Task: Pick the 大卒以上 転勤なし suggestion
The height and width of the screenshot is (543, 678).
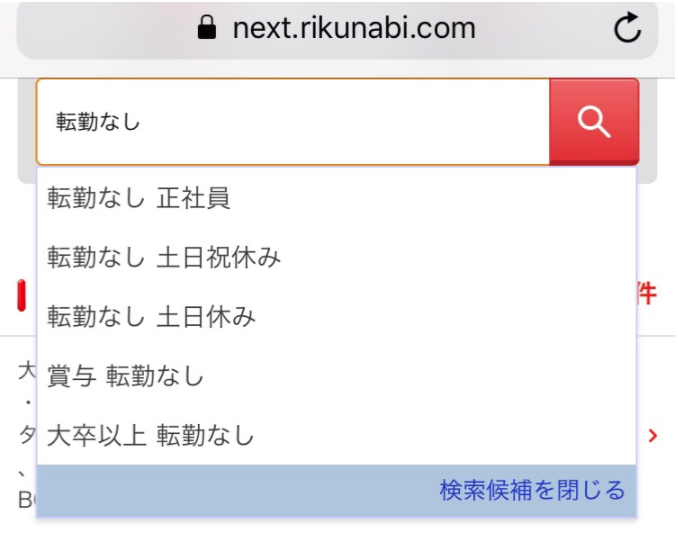Action: click(x=336, y=435)
